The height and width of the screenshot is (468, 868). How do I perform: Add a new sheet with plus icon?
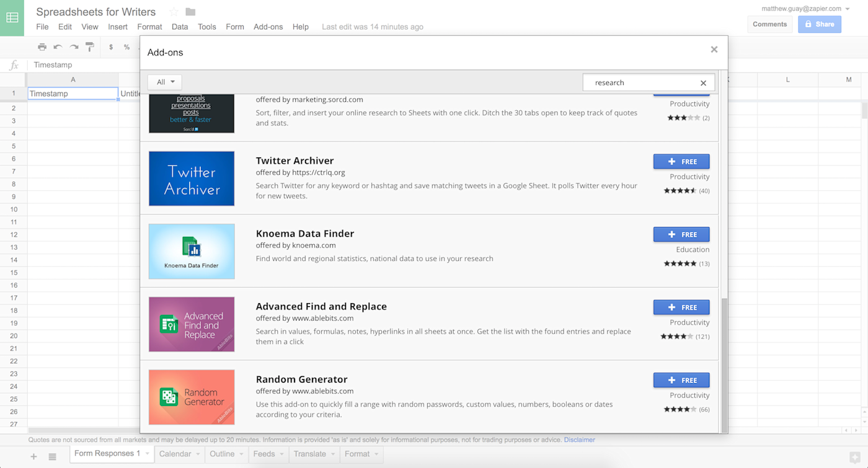tap(34, 457)
